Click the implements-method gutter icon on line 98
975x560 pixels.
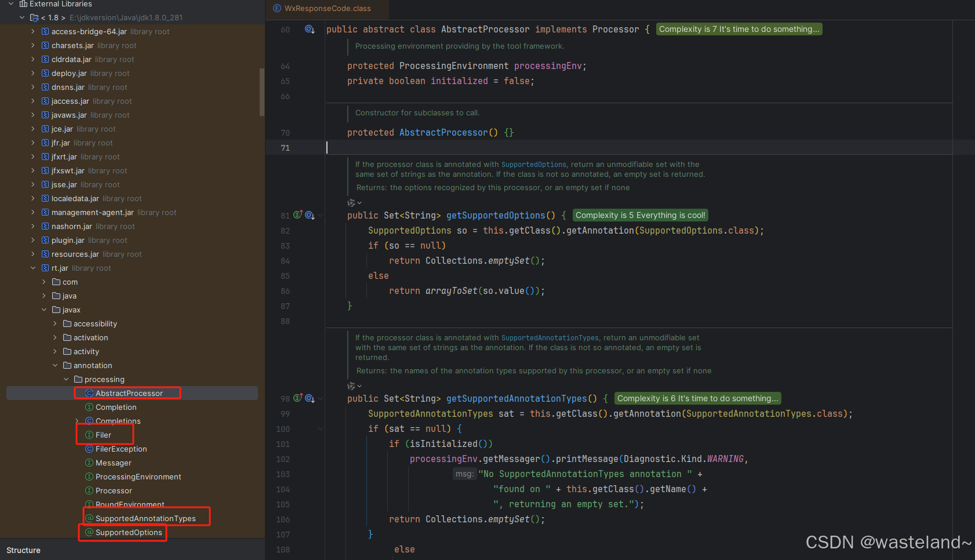point(298,398)
